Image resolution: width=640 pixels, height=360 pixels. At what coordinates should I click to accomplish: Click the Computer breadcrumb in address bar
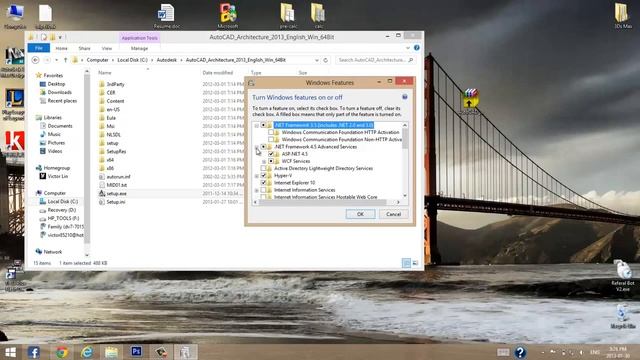click(x=98, y=60)
